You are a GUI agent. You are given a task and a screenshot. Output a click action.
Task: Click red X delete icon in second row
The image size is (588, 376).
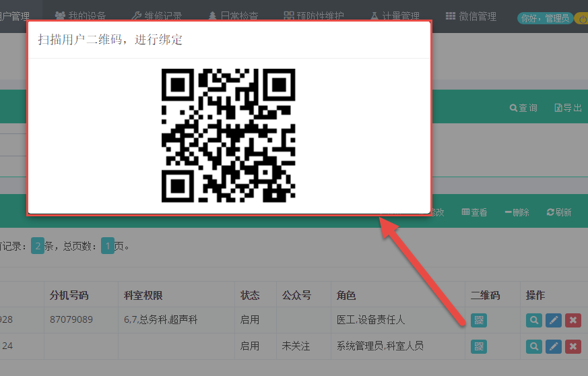(573, 346)
